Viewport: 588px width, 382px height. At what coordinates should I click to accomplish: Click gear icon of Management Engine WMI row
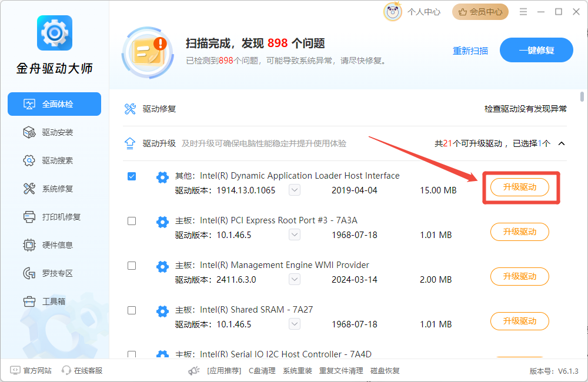click(x=162, y=267)
